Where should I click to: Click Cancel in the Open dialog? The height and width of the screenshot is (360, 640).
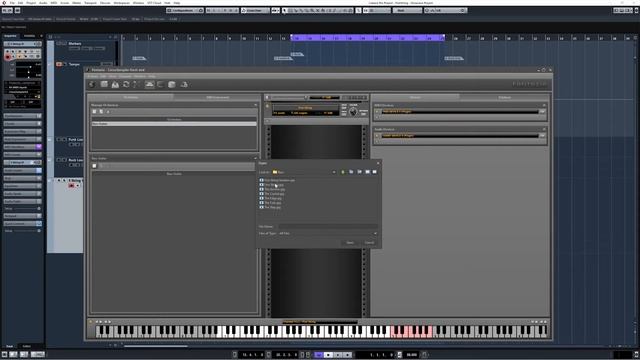pos(369,242)
